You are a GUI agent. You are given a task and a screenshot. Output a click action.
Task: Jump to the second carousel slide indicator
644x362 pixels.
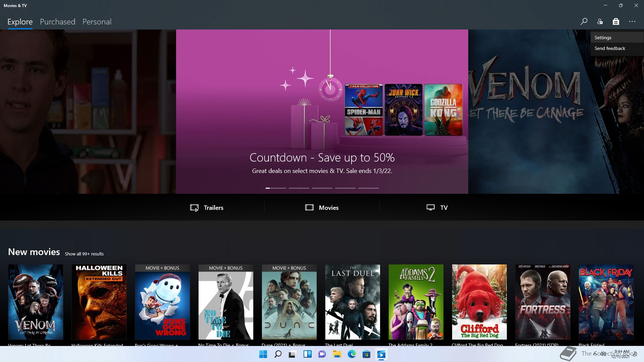(x=299, y=188)
